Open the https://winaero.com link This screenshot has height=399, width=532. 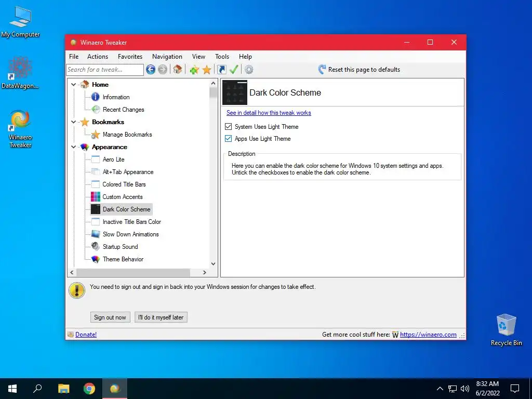click(x=428, y=335)
